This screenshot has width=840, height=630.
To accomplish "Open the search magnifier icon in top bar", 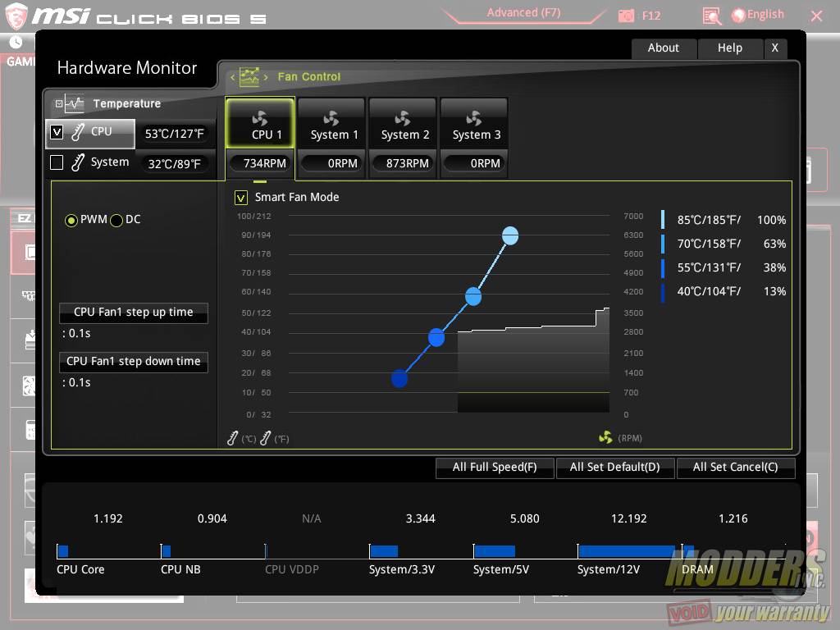I will tap(711, 16).
